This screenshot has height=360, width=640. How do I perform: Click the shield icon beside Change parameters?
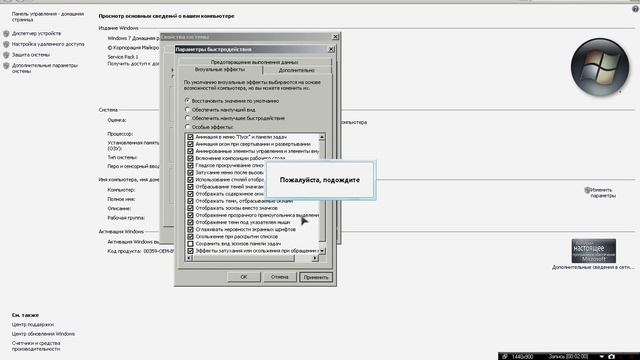click(x=587, y=190)
